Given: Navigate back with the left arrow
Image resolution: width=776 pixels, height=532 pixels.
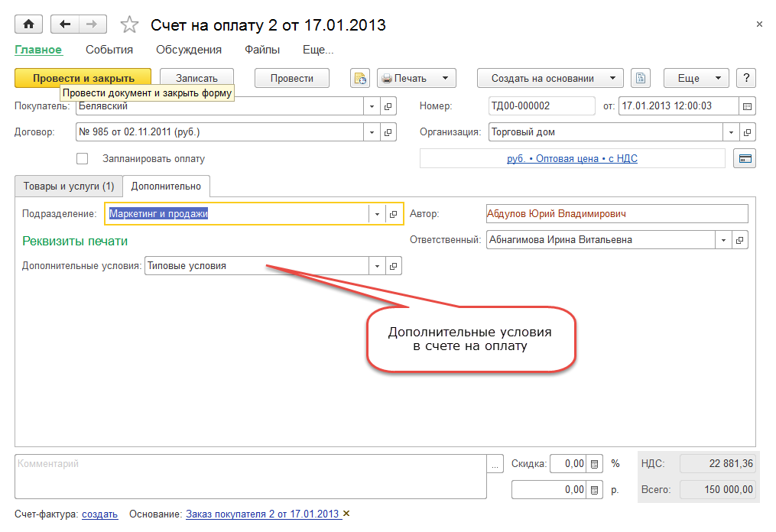Looking at the screenshot, I should pos(65,24).
